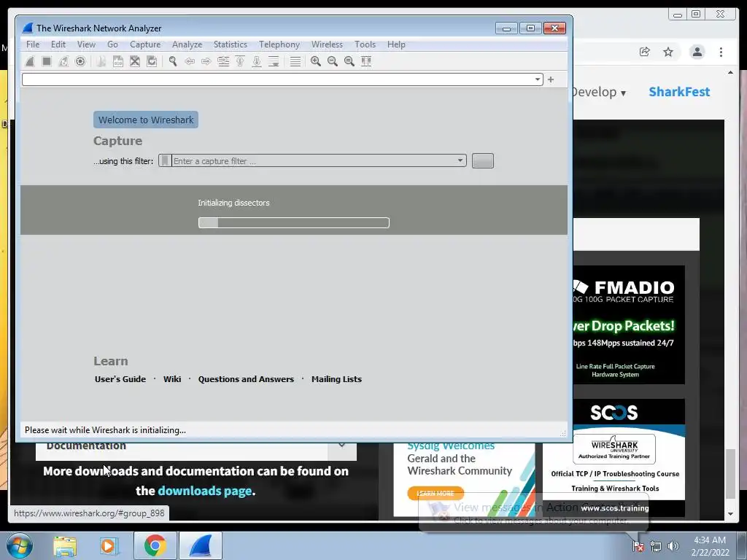This screenshot has width=747, height=560.
Task: Click Chrome's share page icon
Action: (645, 52)
